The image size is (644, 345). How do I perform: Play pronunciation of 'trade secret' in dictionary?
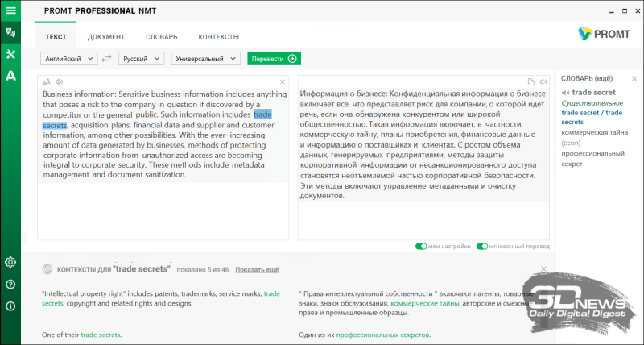coord(565,92)
